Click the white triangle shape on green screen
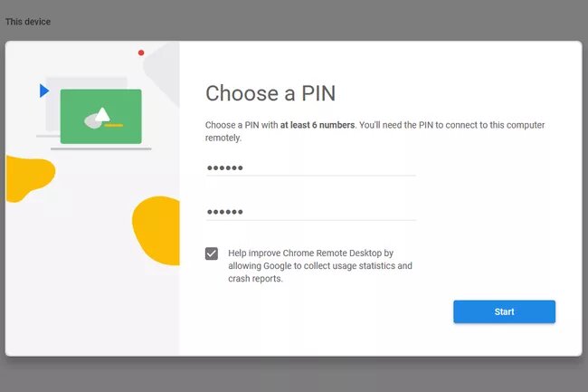Viewport: 588px width, 392px height. [102, 114]
